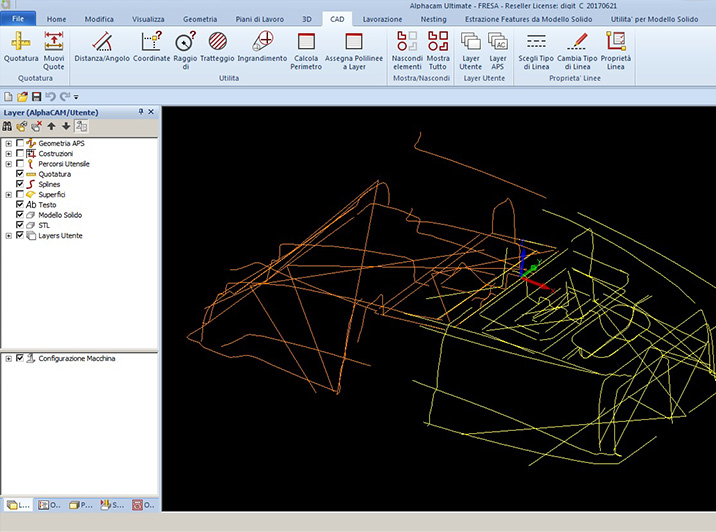Expand the Configurazione Macchina node

pyautogui.click(x=8, y=358)
